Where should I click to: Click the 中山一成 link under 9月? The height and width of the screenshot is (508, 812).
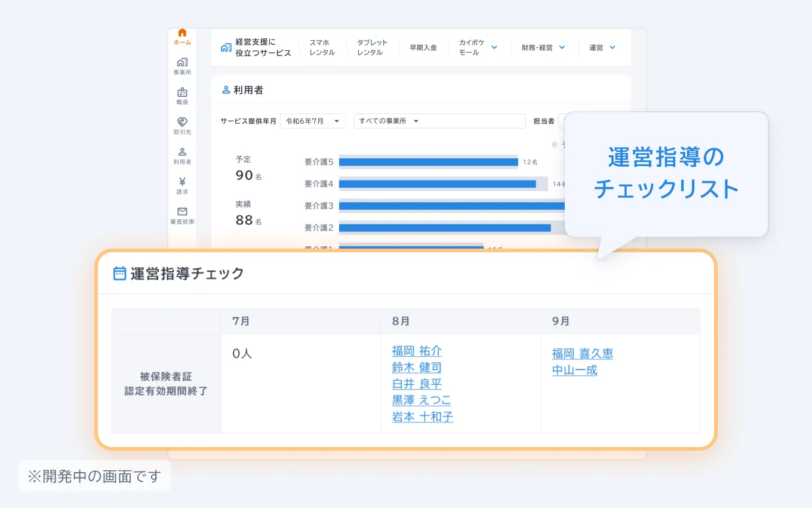[574, 371]
